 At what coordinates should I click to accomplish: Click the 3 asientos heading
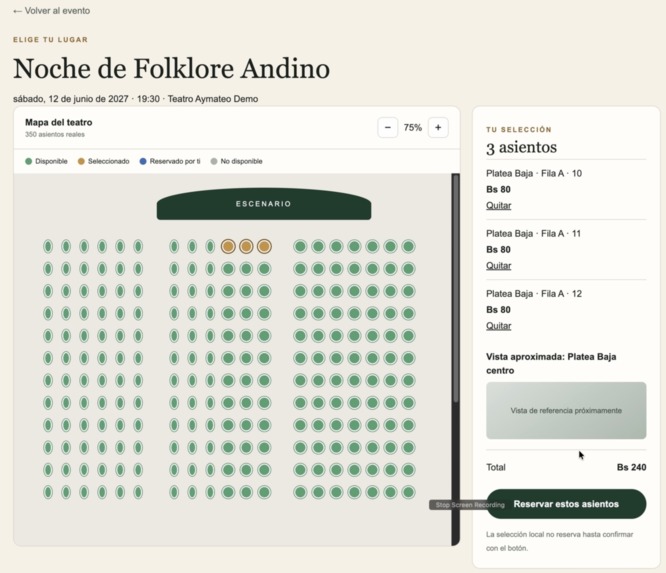(522, 147)
